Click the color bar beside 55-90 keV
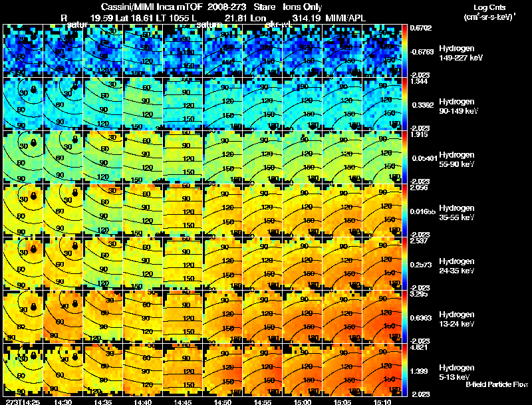532x405 pixels. 404,158
